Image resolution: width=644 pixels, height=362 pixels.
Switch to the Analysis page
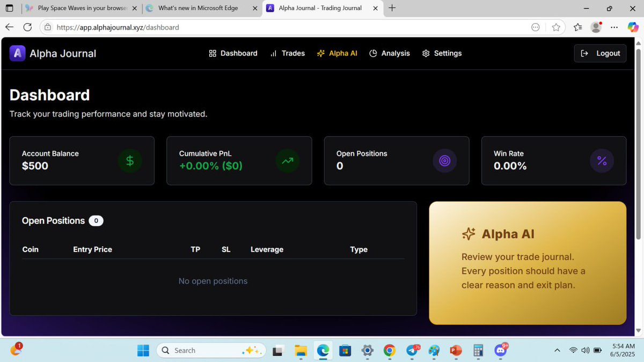(x=390, y=53)
